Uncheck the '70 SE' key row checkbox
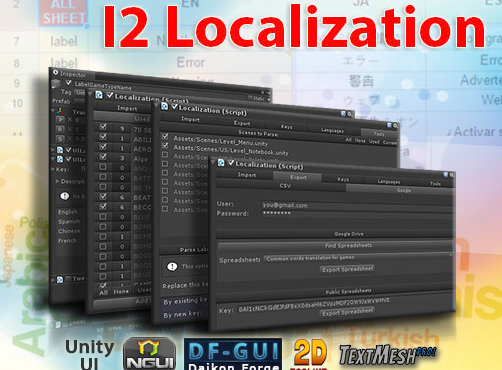 (103, 127)
